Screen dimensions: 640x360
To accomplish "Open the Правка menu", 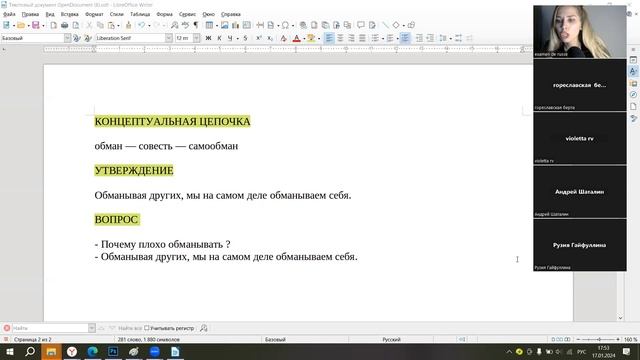I will coord(30,14).
